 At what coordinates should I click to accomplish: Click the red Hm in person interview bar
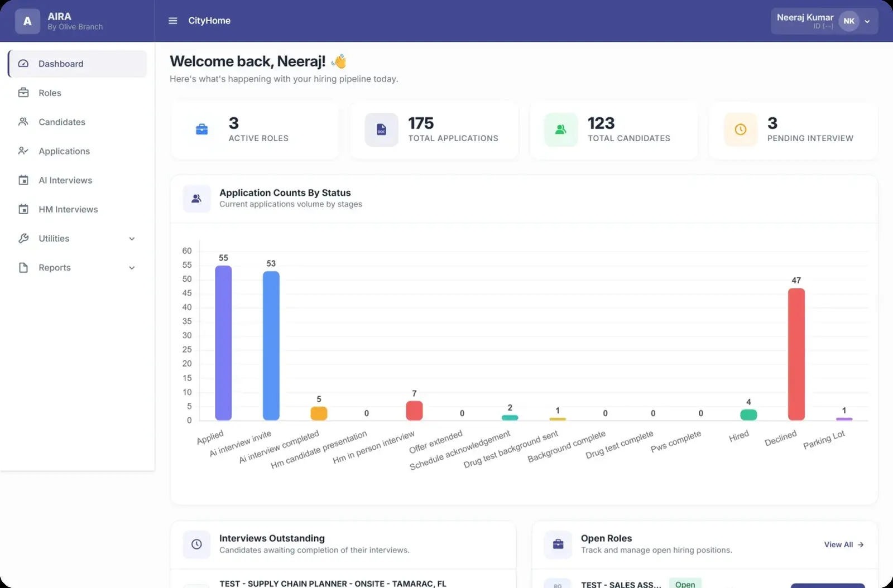point(414,411)
